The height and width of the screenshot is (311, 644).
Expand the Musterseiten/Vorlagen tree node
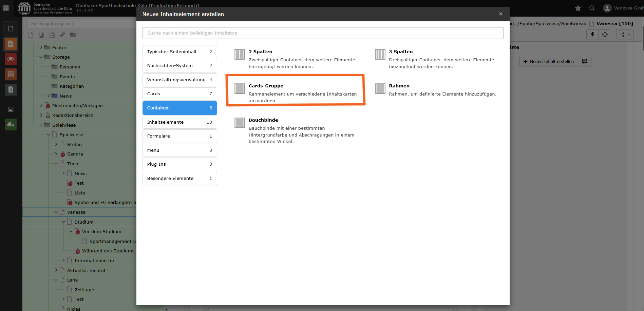(41, 106)
